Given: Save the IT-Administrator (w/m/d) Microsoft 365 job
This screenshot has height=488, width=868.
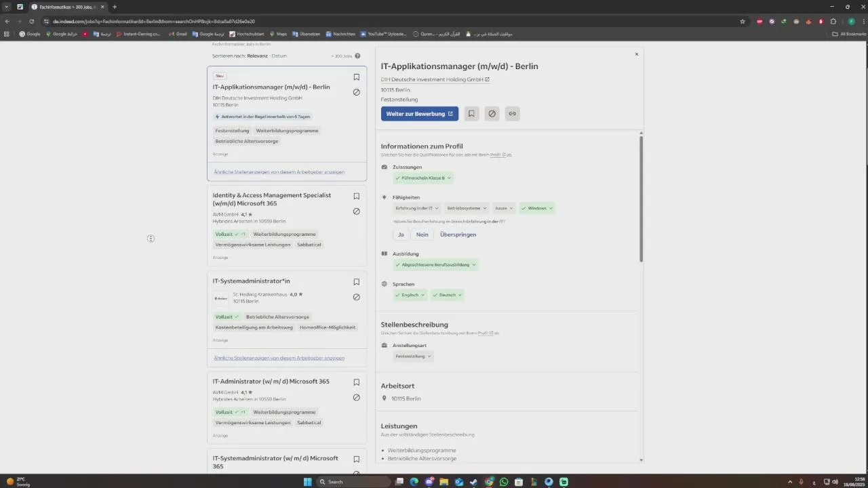Looking at the screenshot, I should pos(356,382).
